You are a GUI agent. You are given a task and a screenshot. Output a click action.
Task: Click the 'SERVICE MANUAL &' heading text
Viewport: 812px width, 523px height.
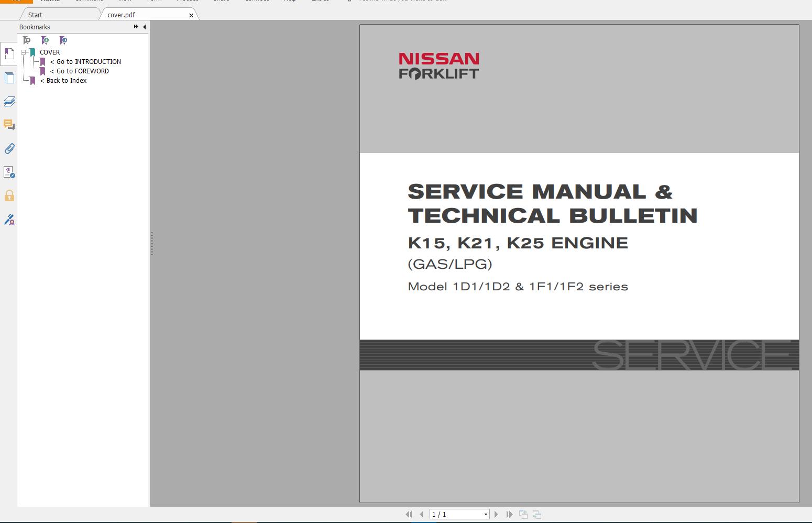tap(540, 191)
